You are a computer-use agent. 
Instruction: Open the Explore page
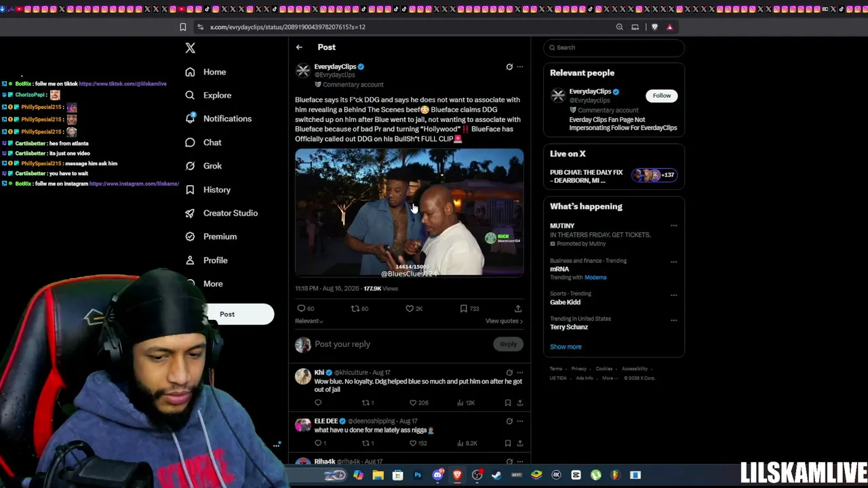(208, 96)
